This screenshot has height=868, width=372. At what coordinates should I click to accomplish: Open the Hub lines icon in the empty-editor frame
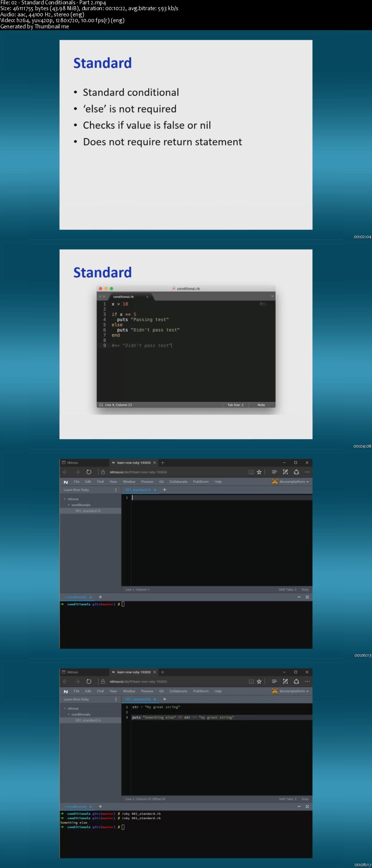click(x=274, y=472)
